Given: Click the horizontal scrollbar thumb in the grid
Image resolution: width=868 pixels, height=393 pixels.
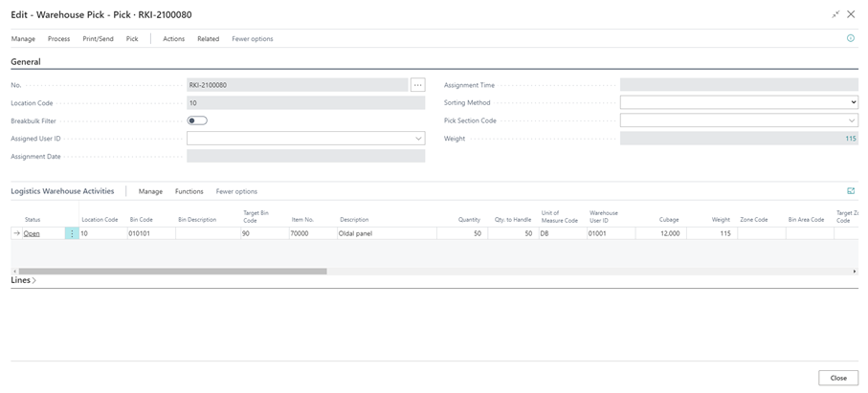Looking at the screenshot, I should click(x=172, y=272).
